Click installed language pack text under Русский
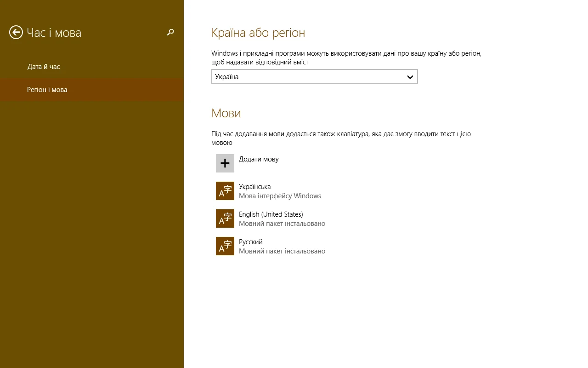The width and height of the screenshot is (588, 368). point(282,251)
